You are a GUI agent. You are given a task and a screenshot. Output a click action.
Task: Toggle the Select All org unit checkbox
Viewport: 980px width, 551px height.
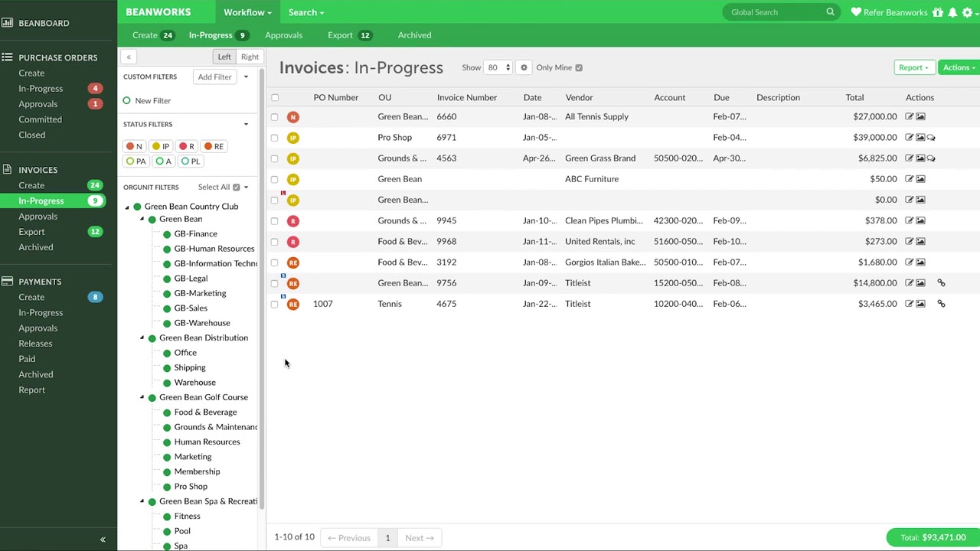[236, 187]
